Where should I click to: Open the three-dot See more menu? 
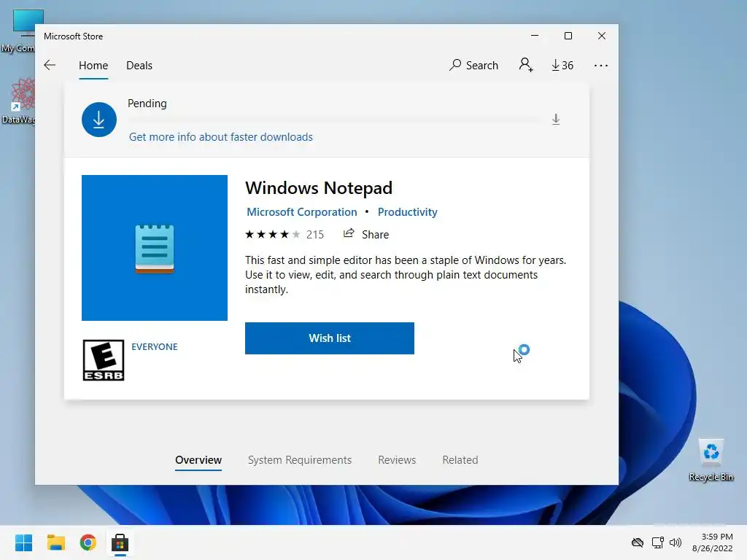tap(601, 65)
